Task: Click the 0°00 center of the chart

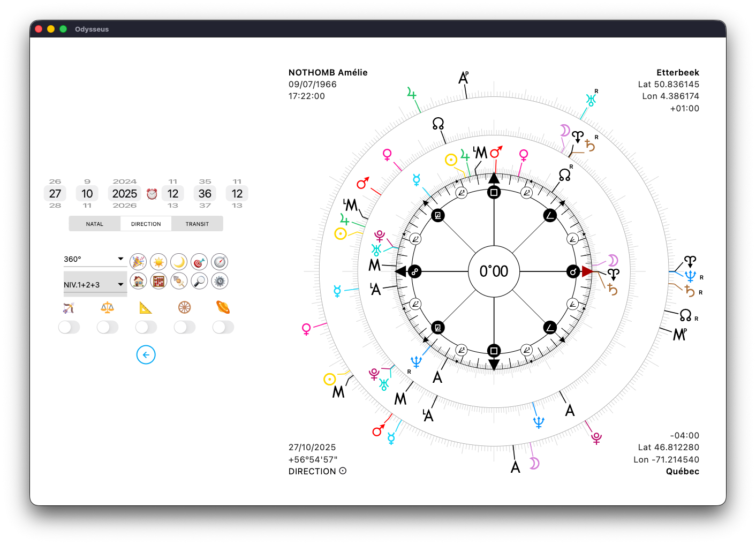Action: [x=494, y=271]
